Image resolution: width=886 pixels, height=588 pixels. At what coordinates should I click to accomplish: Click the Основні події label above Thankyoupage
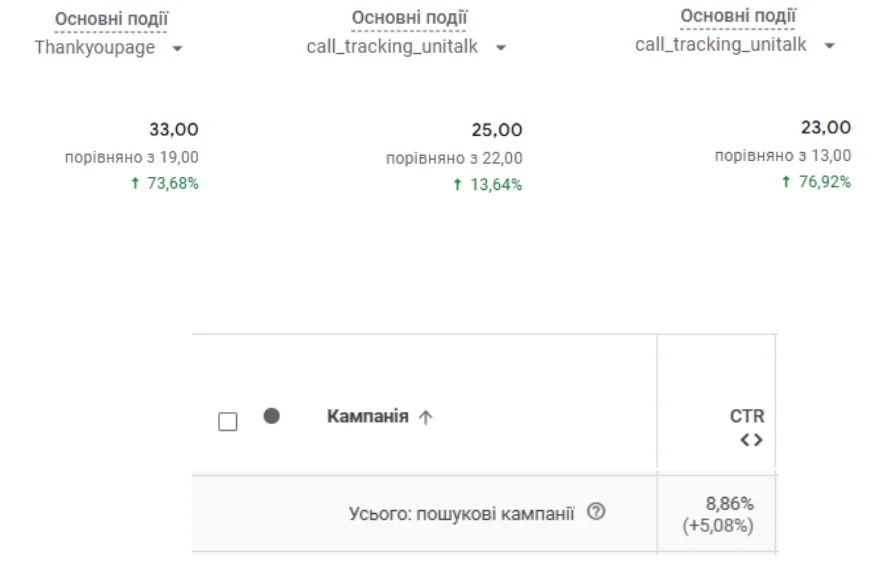coord(111,19)
